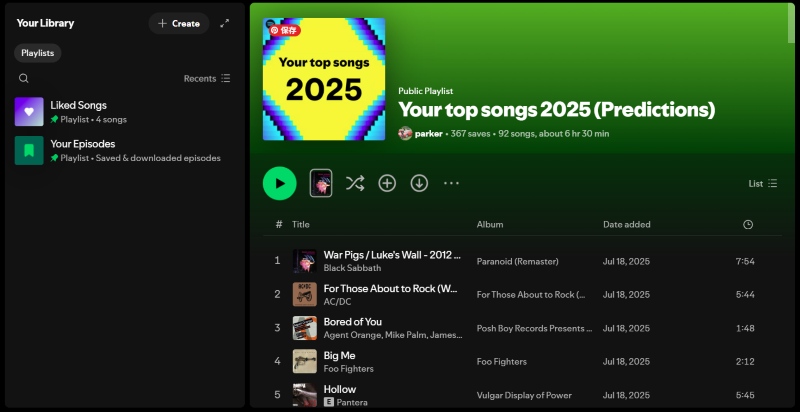Click the album preview thumbnail next to play
The image size is (800, 412).
[x=321, y=184]
